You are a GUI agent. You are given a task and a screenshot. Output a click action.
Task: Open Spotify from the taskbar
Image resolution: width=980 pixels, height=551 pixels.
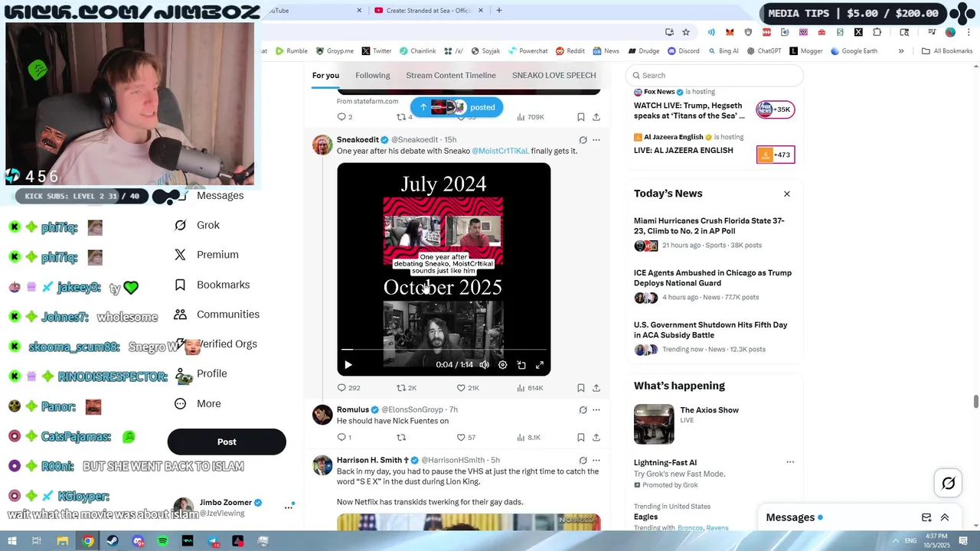[x=163, y=541]
